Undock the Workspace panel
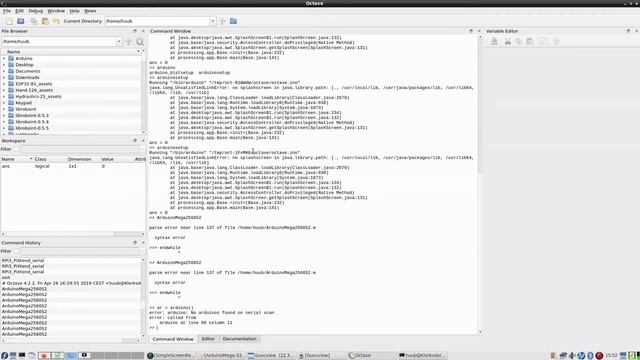 [x=135, y=140]
